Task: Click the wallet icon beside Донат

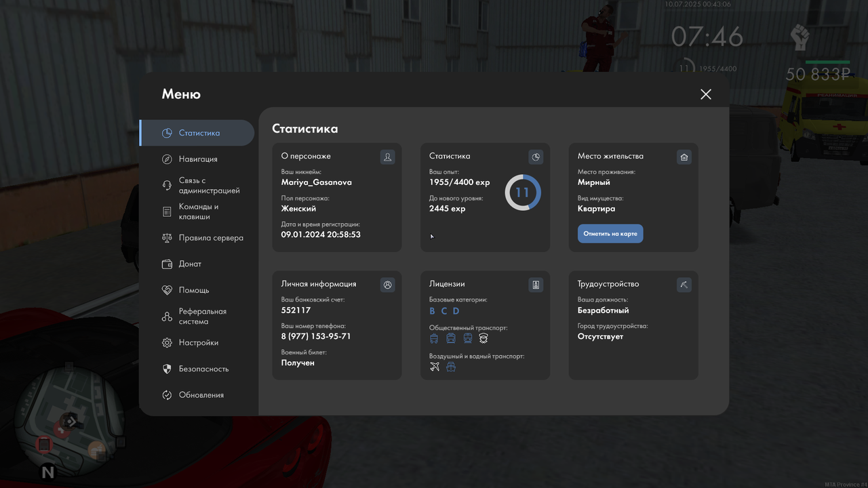Action: 167,264
